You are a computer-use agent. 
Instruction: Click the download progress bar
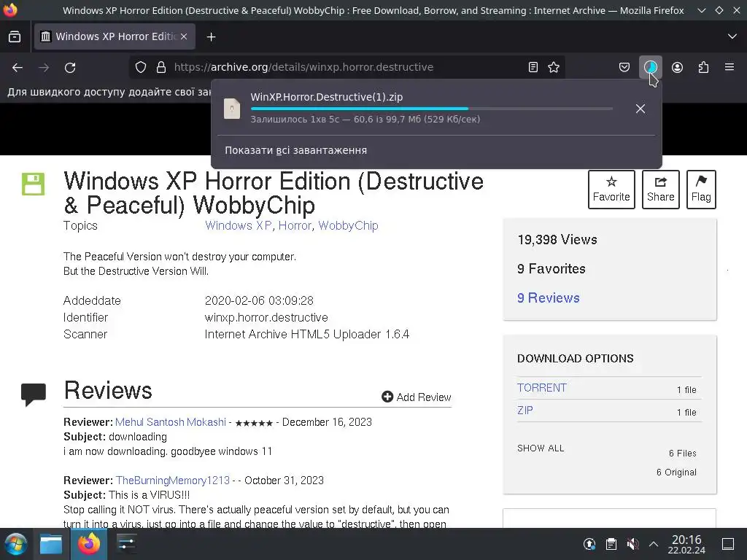pos(432,109)
